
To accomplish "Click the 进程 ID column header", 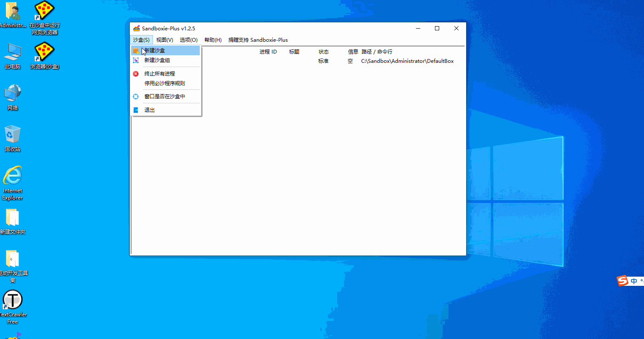I will [x=268, y=52].
